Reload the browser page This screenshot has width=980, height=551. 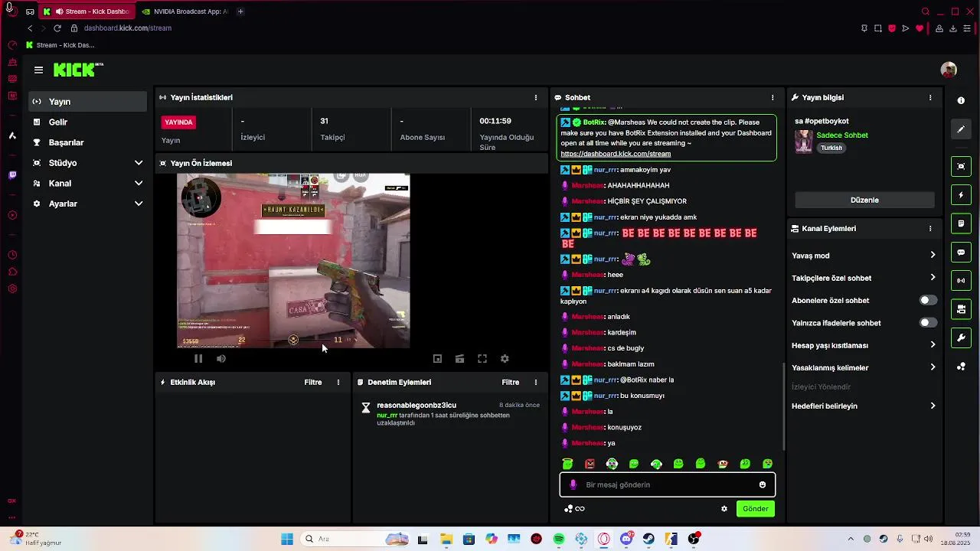[57, 28]
